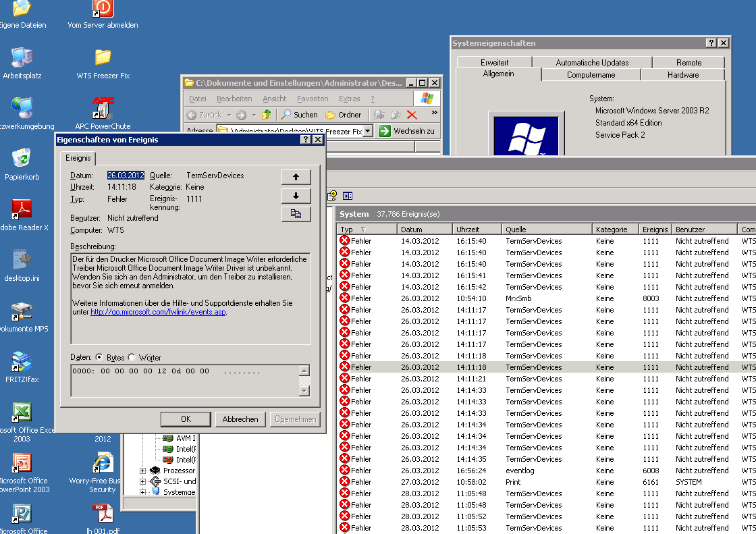Click the highlighted Datum value 26.03.2012
The image size is (756, 534).
(x=126, y=176)
